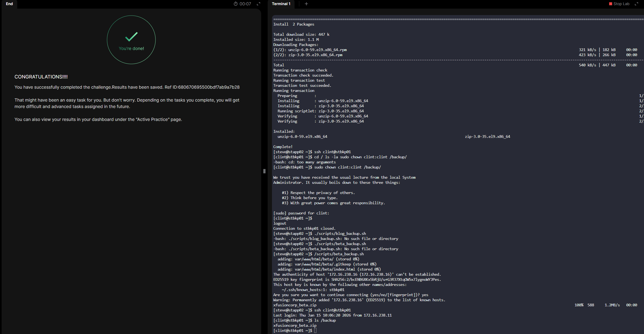
Task: Expand the terminal panel to fullscreen
Action: click(x=636, y=4)
